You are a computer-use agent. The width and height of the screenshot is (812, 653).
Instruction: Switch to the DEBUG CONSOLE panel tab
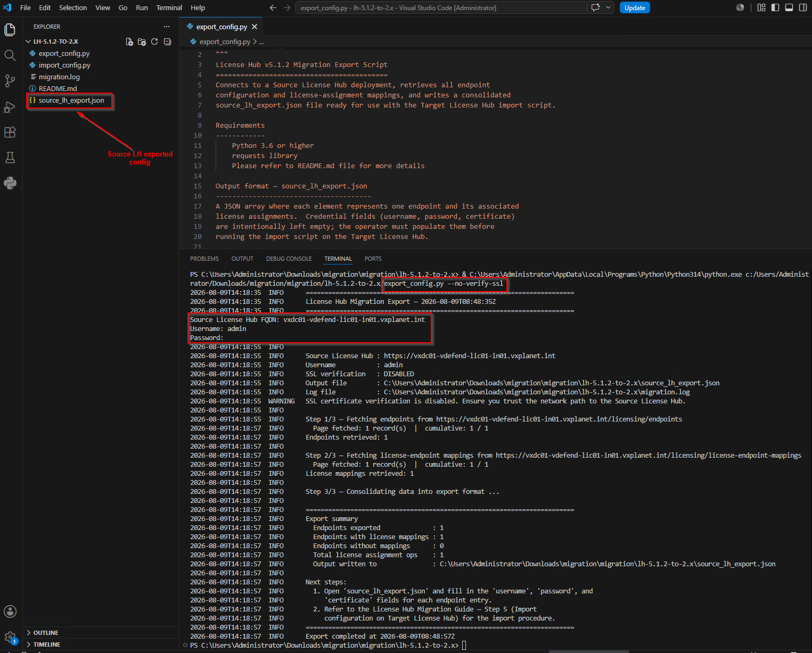(289, 259)
